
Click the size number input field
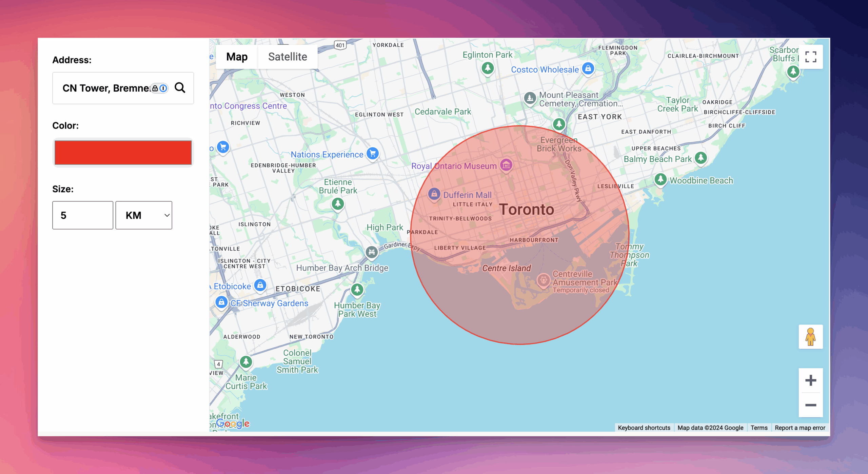click(83, 215)
